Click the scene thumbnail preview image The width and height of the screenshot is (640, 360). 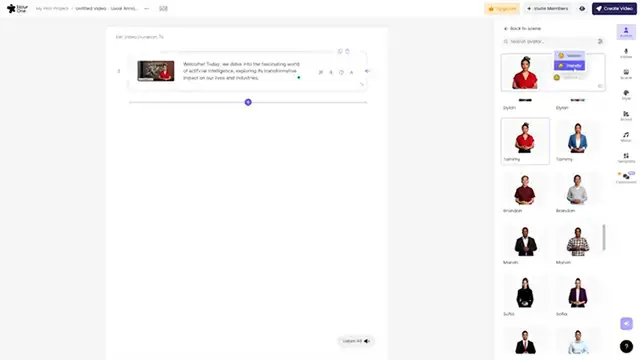click(156, 71)
